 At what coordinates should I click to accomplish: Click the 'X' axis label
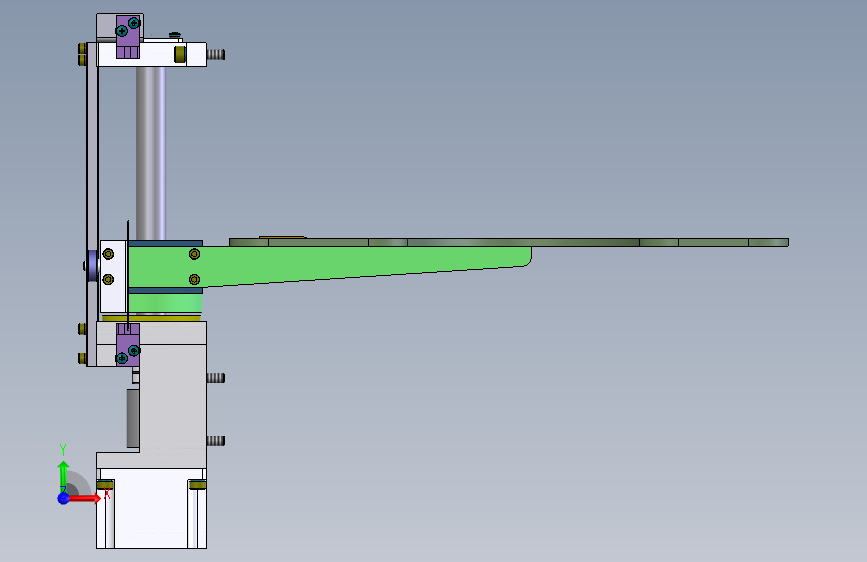click(107, 493)
